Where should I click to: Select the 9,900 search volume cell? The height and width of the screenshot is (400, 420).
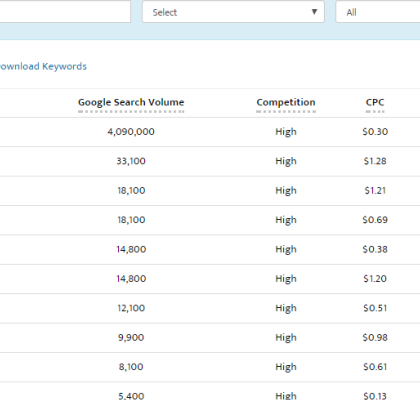coord(131,337)
